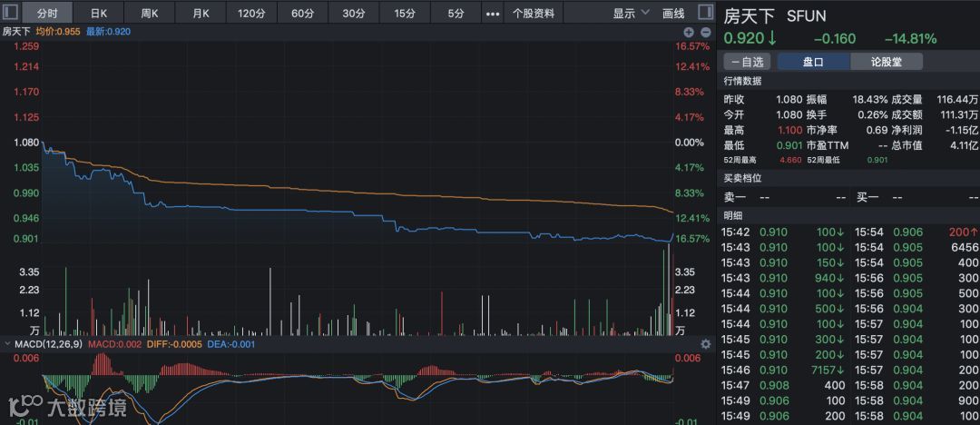The width and height of the screenshot is (980, 425).
Task: Click the 买一 bid level row
Action: point(916,198)
